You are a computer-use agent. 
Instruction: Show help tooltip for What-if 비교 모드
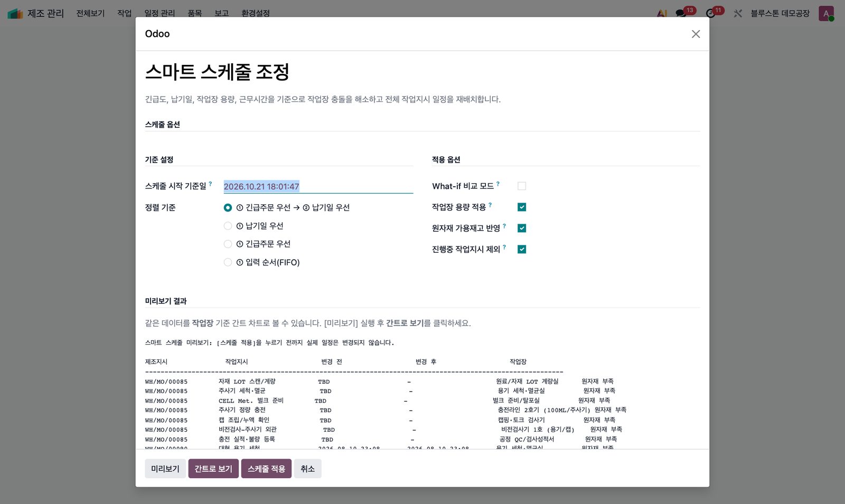tap(497, 184)
